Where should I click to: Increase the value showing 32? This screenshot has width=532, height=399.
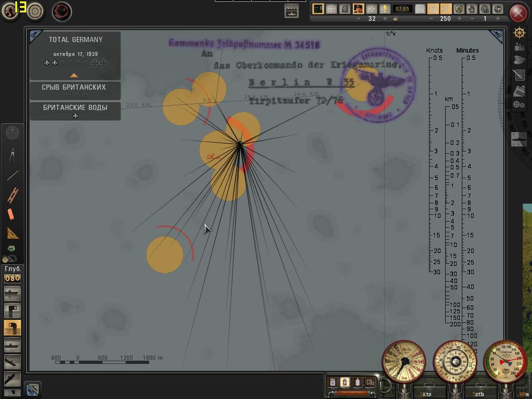tap(385, 18)
